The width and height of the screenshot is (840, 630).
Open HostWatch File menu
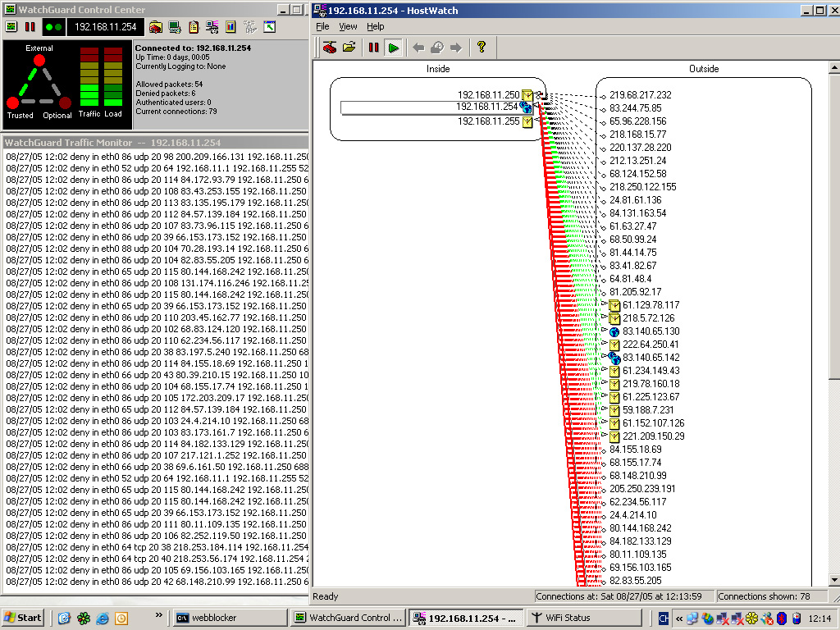(x=322, y=26)
